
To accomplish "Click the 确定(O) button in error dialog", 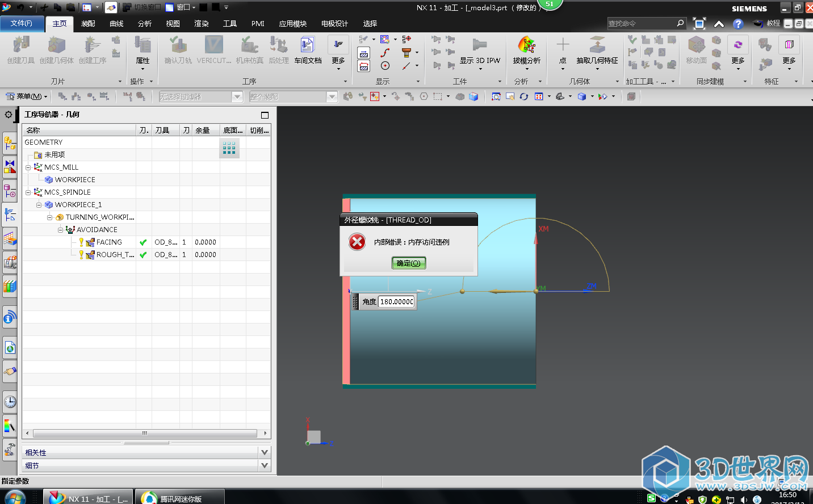I will 409,263.
